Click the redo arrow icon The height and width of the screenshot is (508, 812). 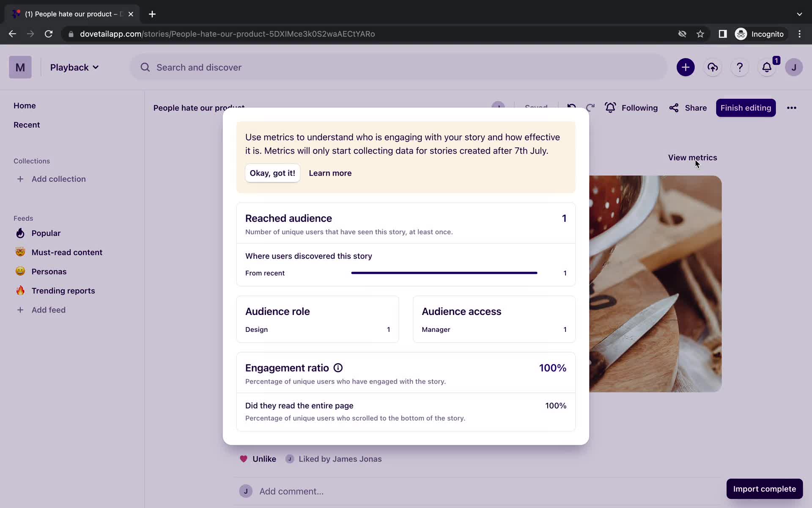(x=590, y=108)
